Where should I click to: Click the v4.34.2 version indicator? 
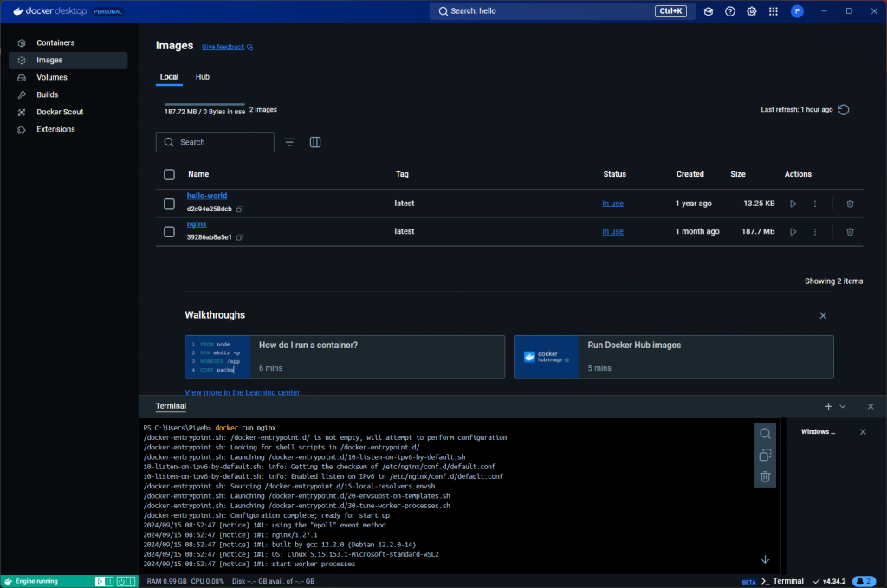point(829,581)
